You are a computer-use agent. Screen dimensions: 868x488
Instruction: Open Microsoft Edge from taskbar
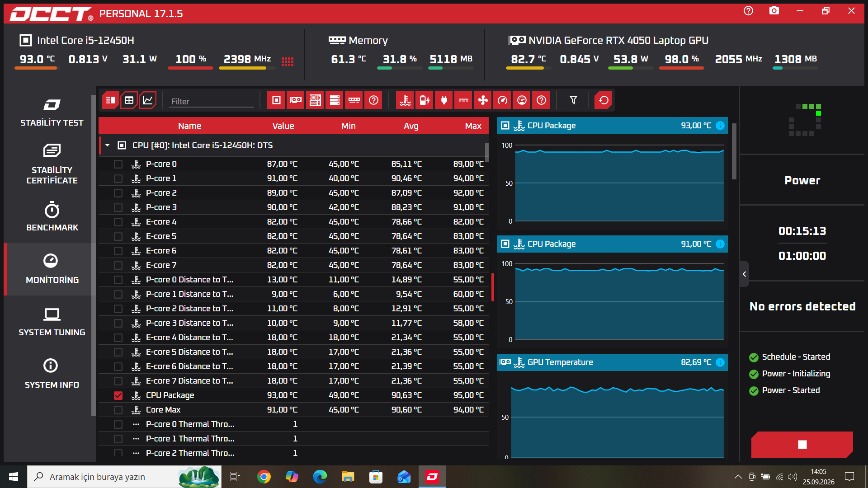tap(320, 477)
